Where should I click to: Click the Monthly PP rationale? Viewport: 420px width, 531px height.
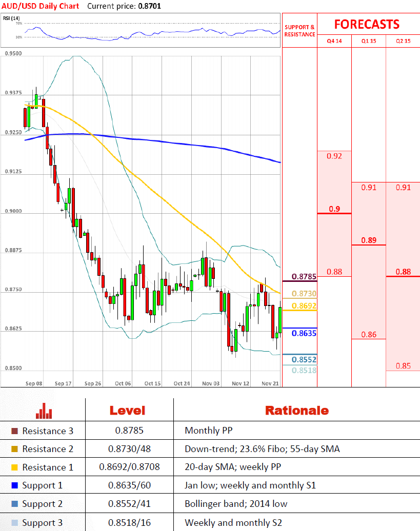click(x=209, y=431)
